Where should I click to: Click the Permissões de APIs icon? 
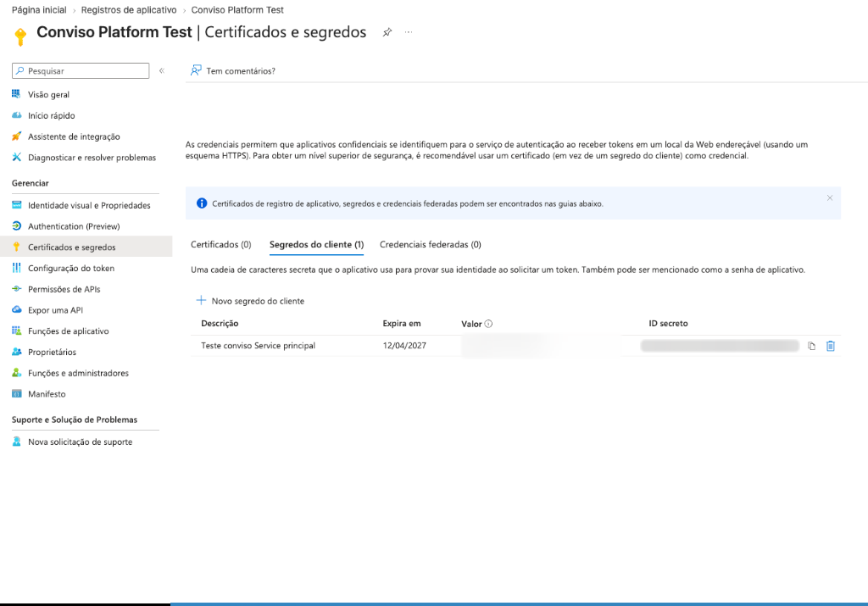(x=17, y=289)
